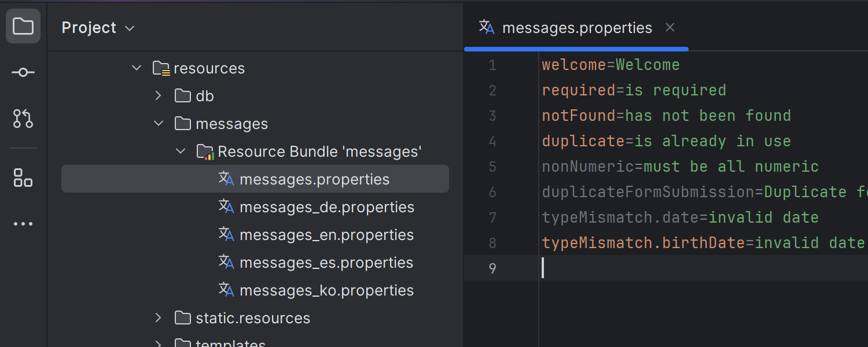Click the translation icon on messages_de.properties
The width and height of the screenshot is (868, 347).
[226, 206]
